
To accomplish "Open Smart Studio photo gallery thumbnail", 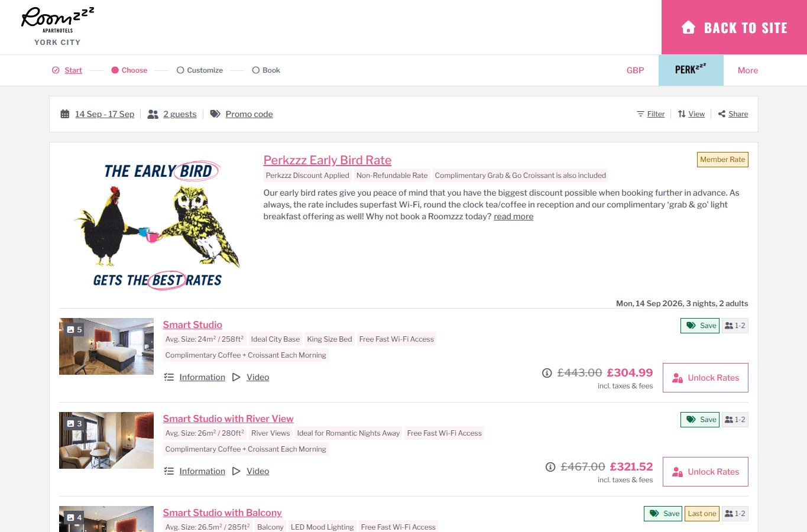I will point(106,346).
